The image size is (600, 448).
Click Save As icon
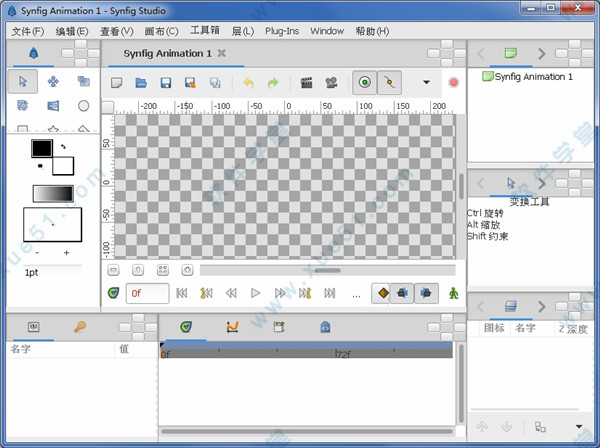coord(190,83)
